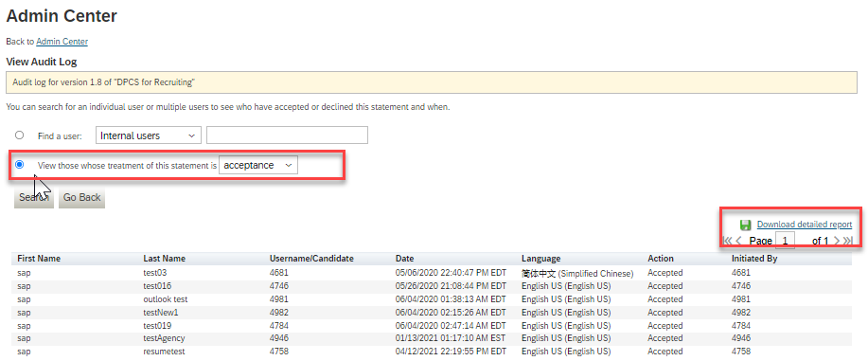This screenshot has height=361, width=868.
Task: Click last name test016 cell
Action: click(x=157, y=286)
